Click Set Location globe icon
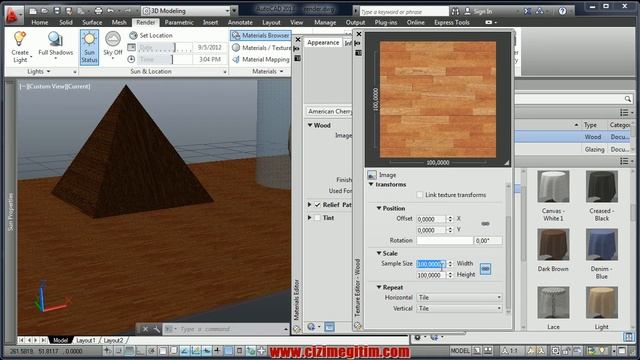 point(133,36)
